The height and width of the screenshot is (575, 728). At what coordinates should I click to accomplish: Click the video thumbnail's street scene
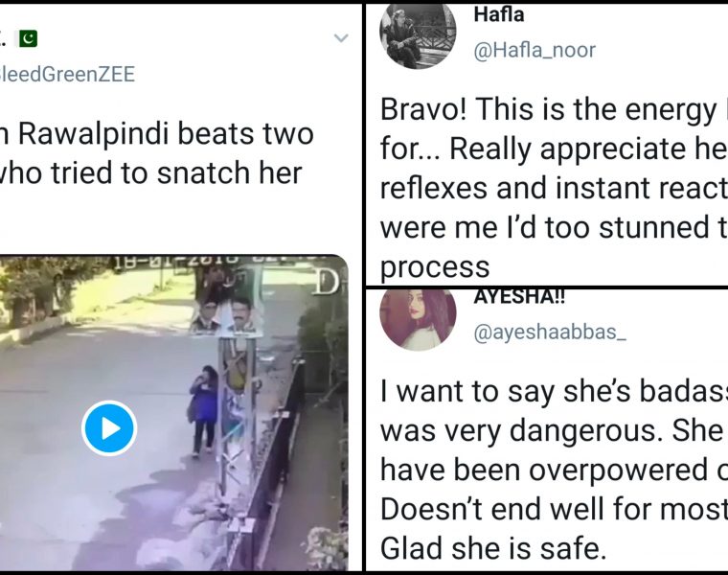point(173,412)
